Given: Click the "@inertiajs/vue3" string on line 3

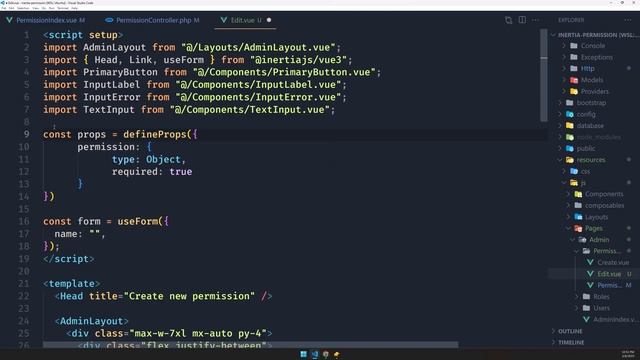Looking at the screenshot, I should pos(298,60).
